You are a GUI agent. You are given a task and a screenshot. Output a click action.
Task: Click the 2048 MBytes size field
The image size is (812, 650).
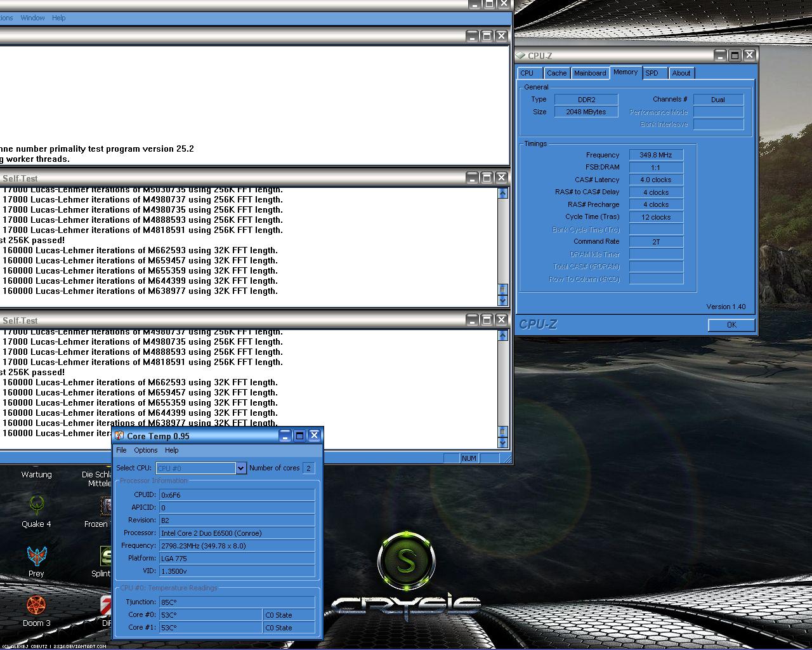pos(586,112)
